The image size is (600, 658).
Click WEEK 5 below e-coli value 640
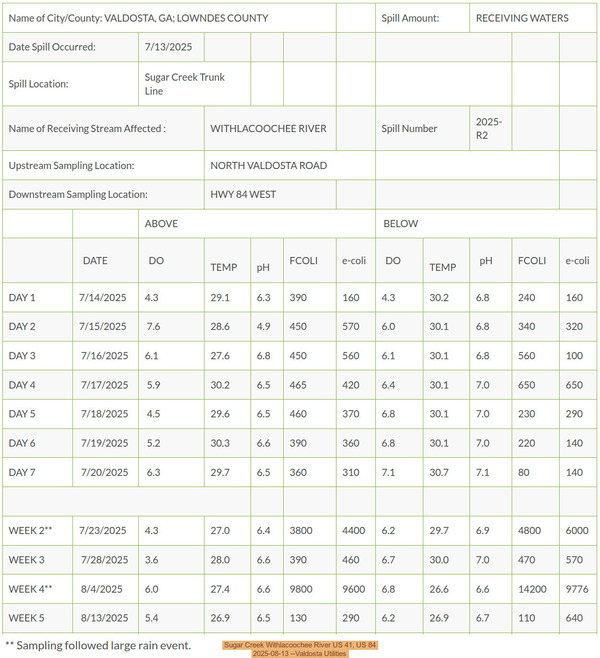pos(574,618)
